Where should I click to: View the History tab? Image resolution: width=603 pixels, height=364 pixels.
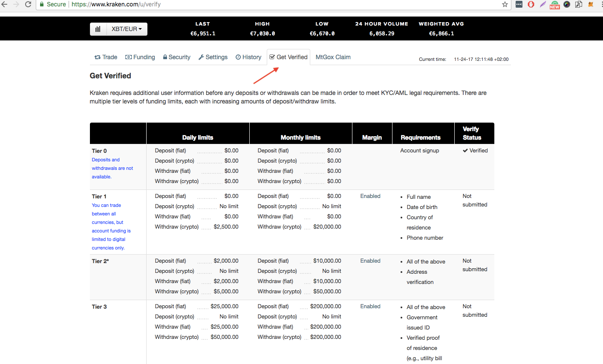(248, 57)
